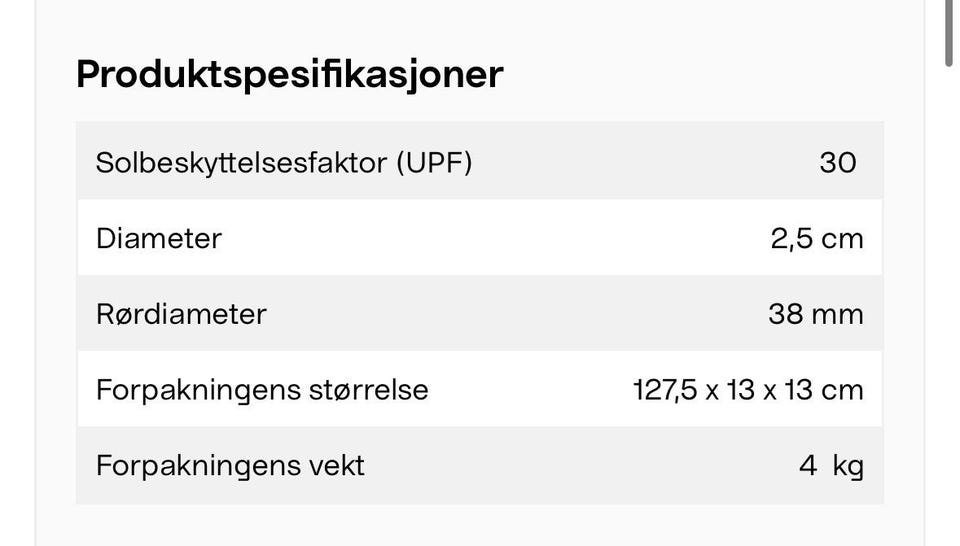Click the kg unit in weight row

coord(848,466)
